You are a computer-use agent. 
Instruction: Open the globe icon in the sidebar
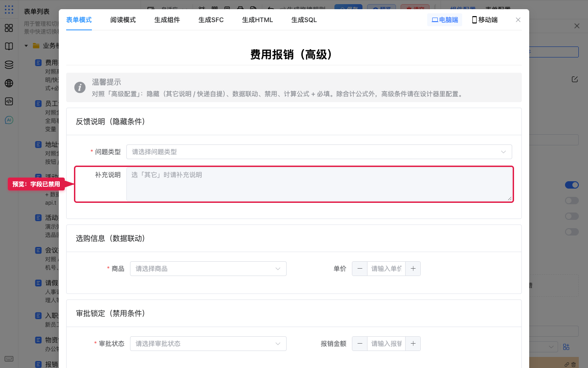pos(9,83)
